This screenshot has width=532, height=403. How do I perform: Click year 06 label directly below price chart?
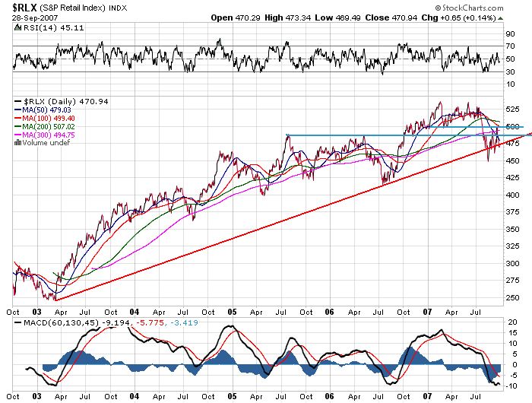coord(329,312)
